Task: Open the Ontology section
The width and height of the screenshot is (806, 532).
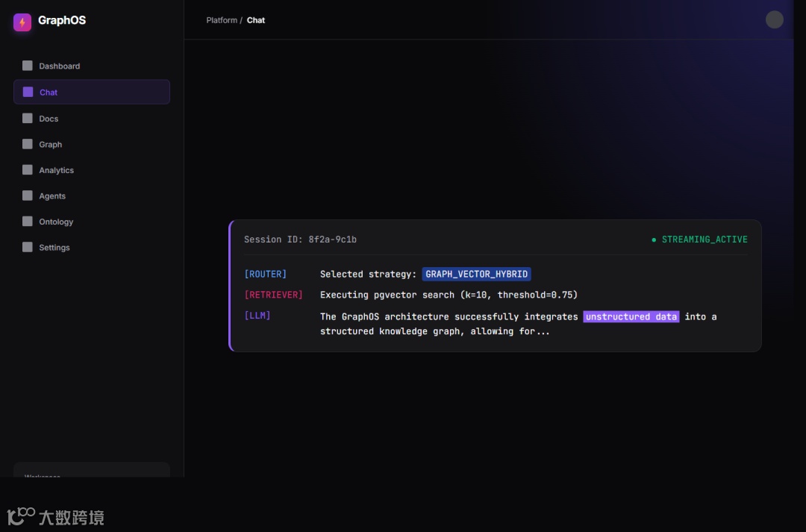Action: 92,222
